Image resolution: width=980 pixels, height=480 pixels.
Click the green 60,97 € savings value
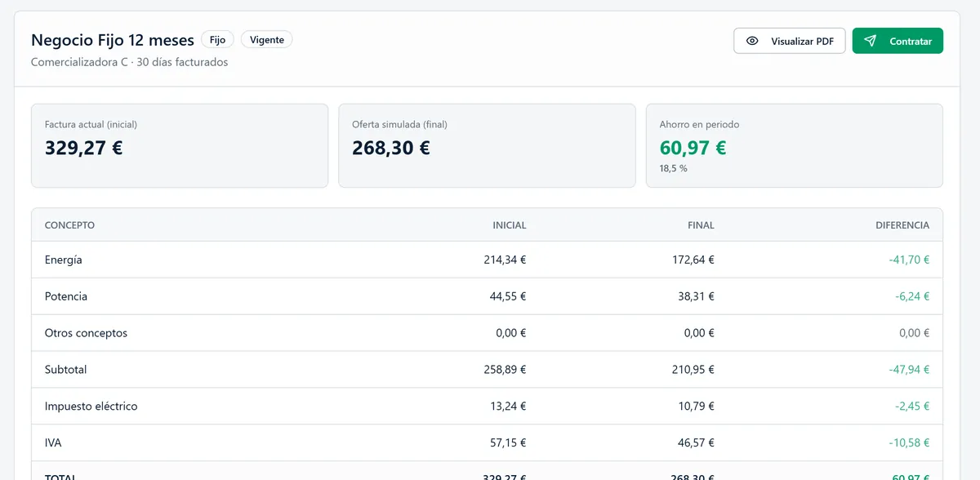coord(693,148)
